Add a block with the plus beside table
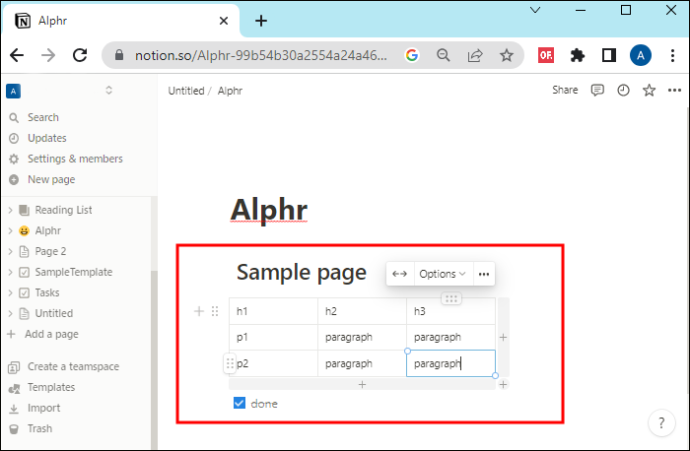The image size is (690, 451). tap(199, 311)
